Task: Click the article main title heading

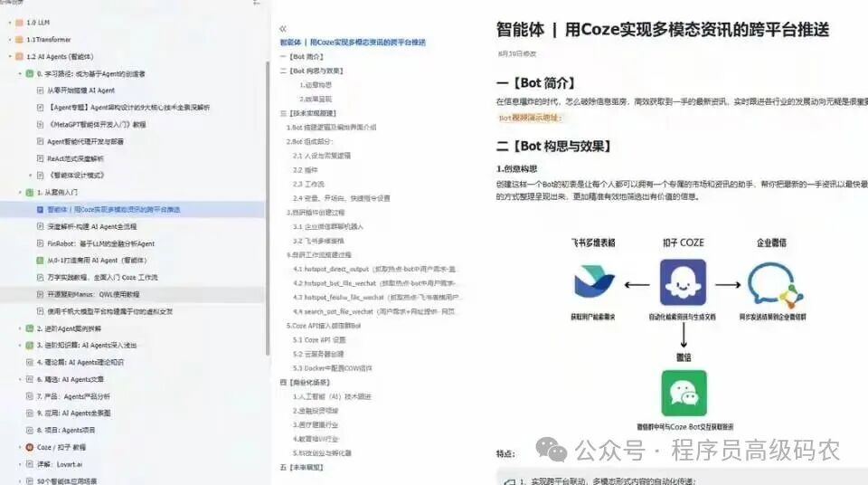Action: click(x=662, y=29)
